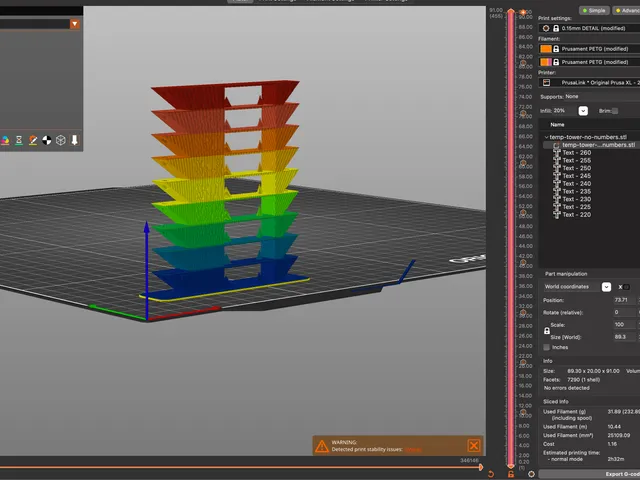This screenshot has width=640, height=480.
Task: Toggle the wireframe cube shells icon
Action: [60, 140]
